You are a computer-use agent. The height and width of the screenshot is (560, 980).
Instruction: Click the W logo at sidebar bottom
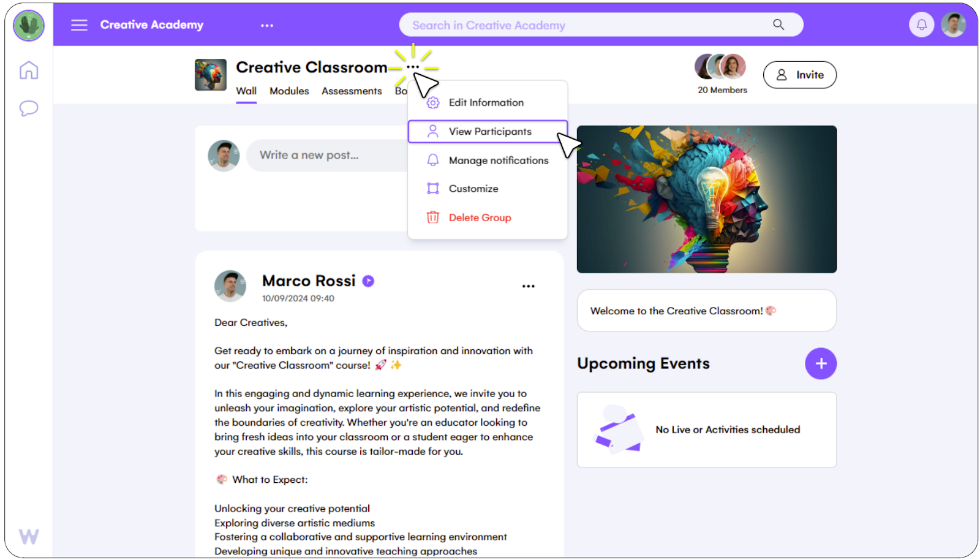tap(29, 537)
